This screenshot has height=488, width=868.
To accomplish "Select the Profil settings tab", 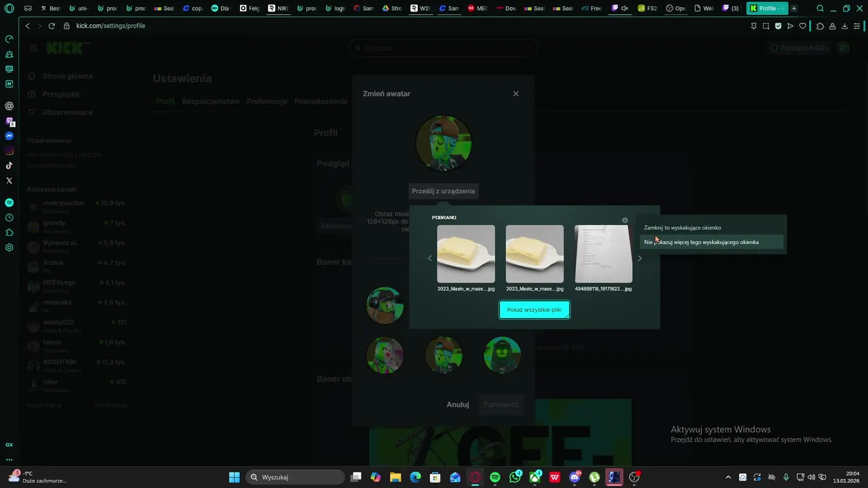I will tap(165, 101).
